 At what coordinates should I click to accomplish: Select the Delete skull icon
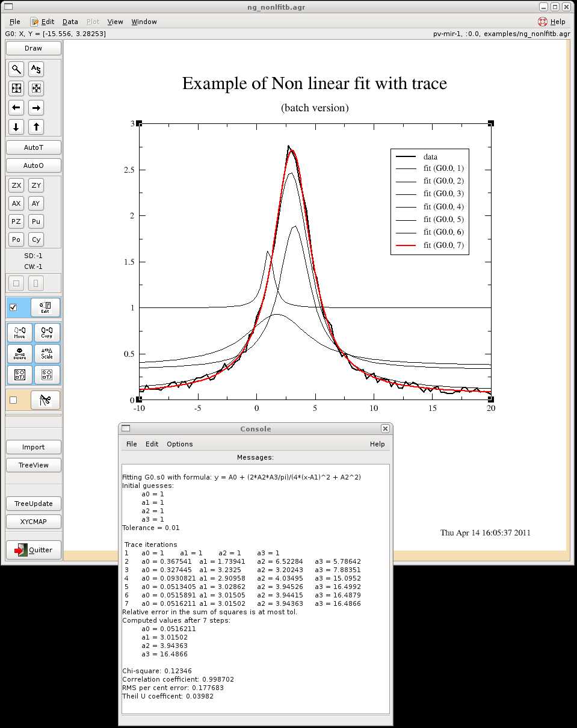(19, 354)
